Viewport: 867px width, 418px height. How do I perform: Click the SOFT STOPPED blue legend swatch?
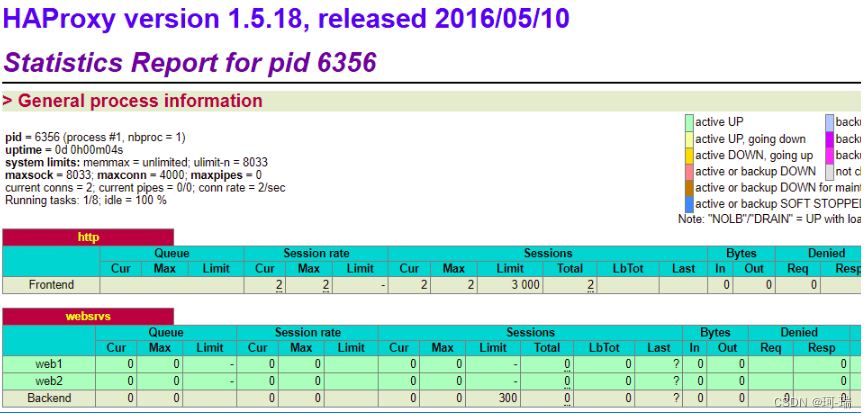click(689, 204)
